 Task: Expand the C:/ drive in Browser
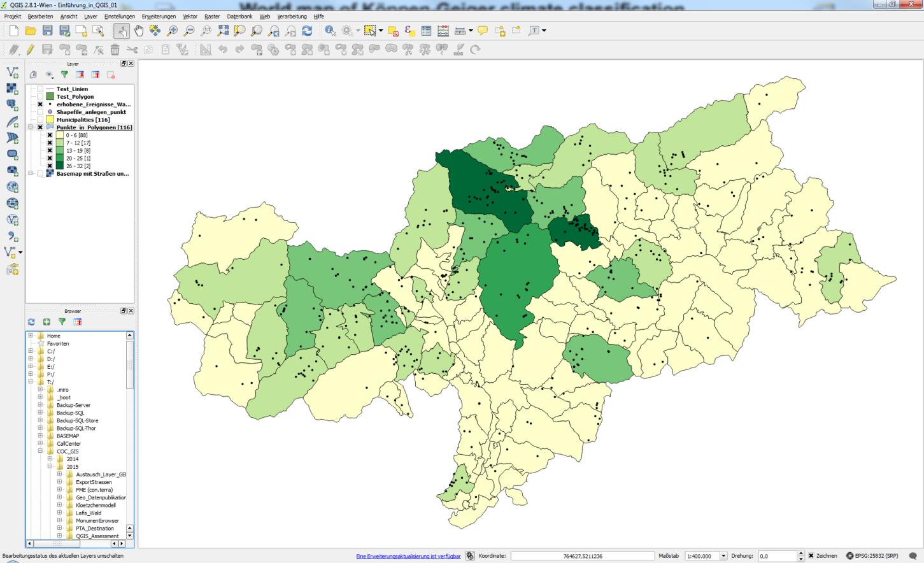(31, 351)
